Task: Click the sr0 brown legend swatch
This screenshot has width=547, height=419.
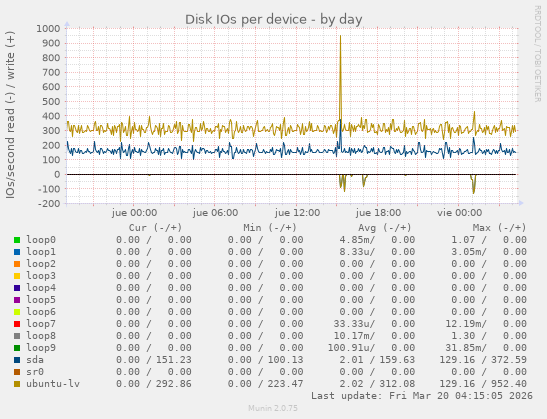Action: click(17, 372)
